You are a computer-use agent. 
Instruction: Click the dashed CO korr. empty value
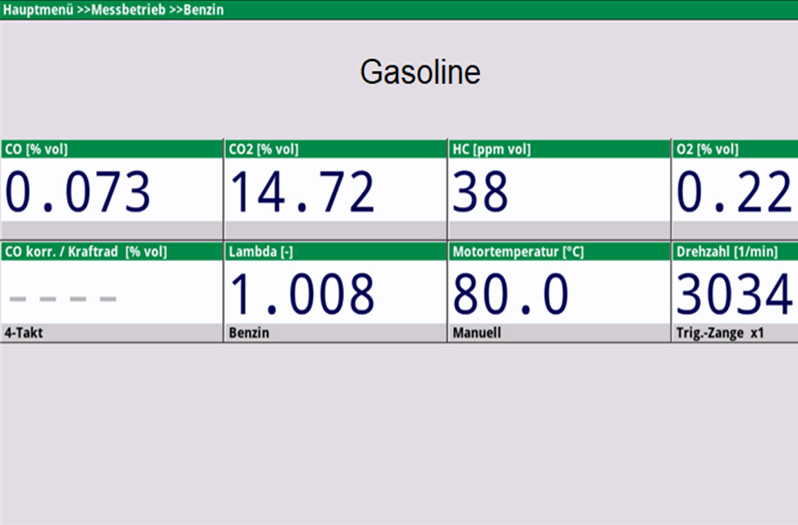(62, 298)
